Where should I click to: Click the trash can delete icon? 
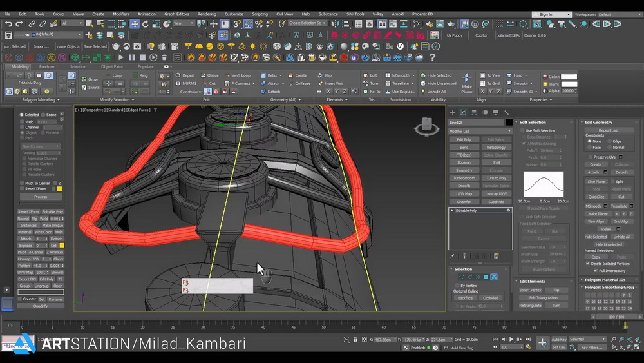point(164,57)
